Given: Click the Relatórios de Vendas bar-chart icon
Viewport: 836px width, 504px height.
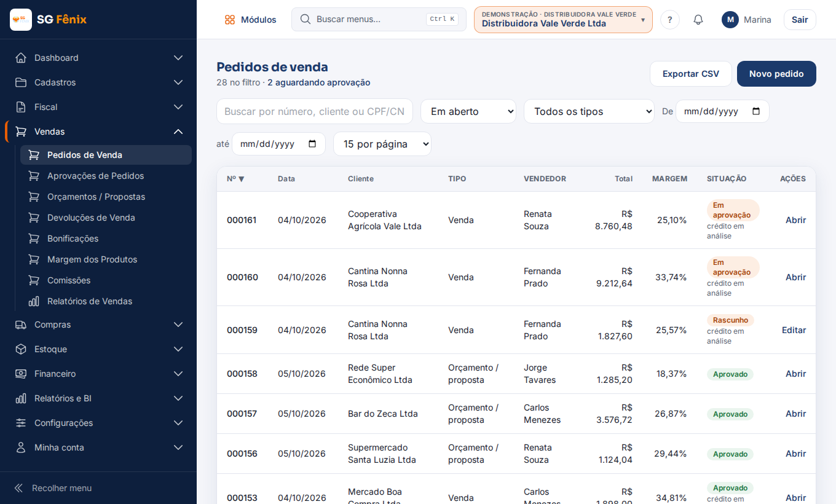Looking at the screenshot, I should pos(34,301).
